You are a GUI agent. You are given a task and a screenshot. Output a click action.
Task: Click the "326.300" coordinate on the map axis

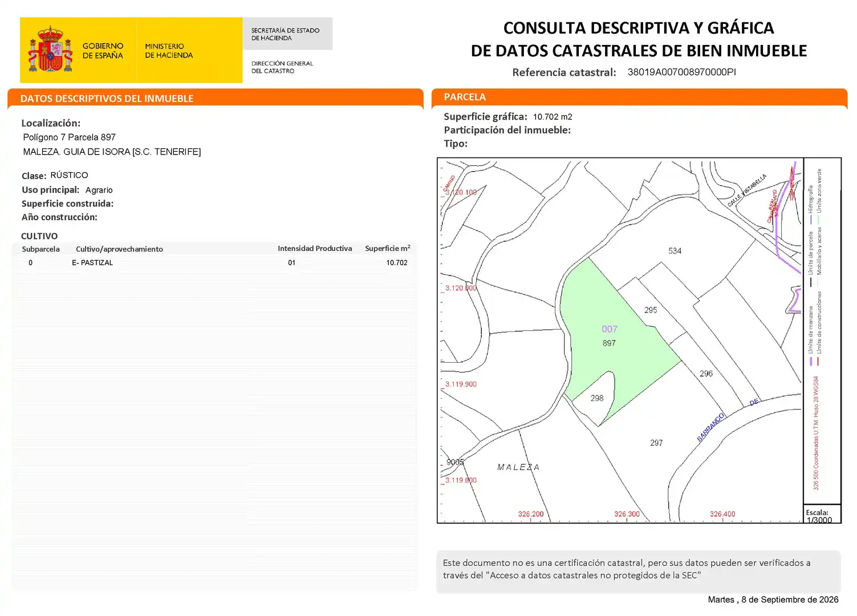[627, 514]
